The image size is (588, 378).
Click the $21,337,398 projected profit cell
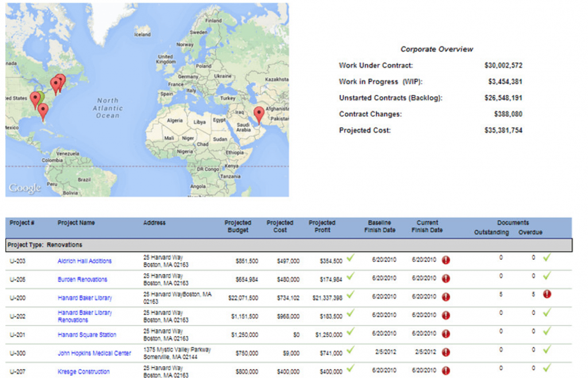[327, 298]
